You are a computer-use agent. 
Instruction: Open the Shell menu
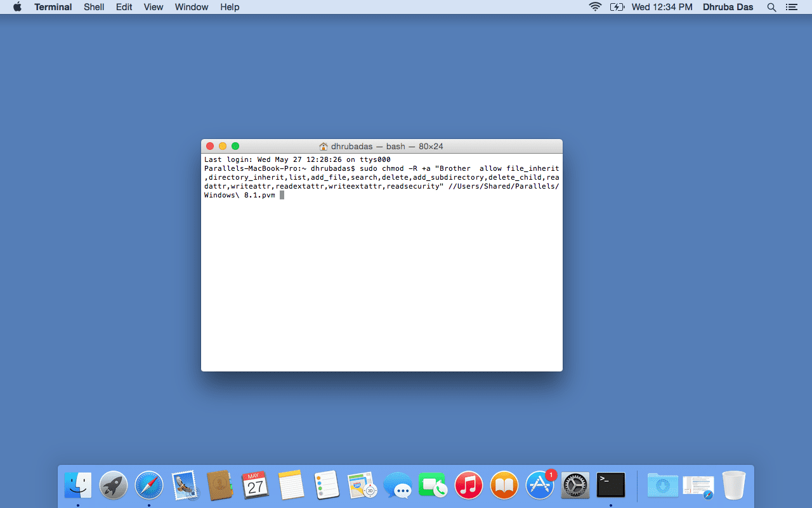point(94,7)
